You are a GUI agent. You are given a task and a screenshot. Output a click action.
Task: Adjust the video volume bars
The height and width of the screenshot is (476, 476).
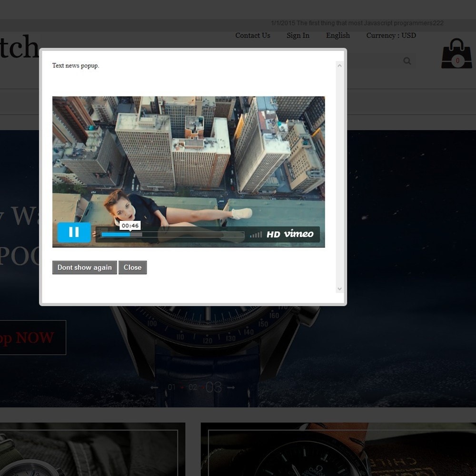[256, 234]
